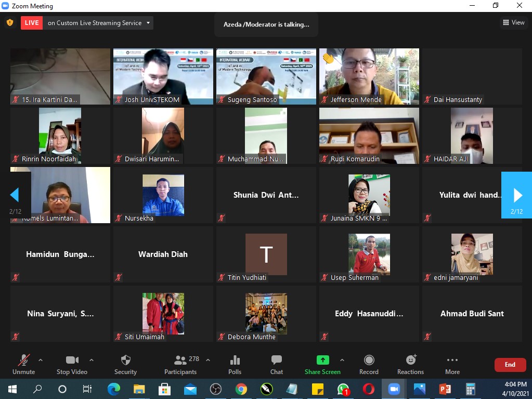The height and width of the screenshot is (399, 532).
Task: Select Sugeng Santoso video tile
Action: (266, 76)
